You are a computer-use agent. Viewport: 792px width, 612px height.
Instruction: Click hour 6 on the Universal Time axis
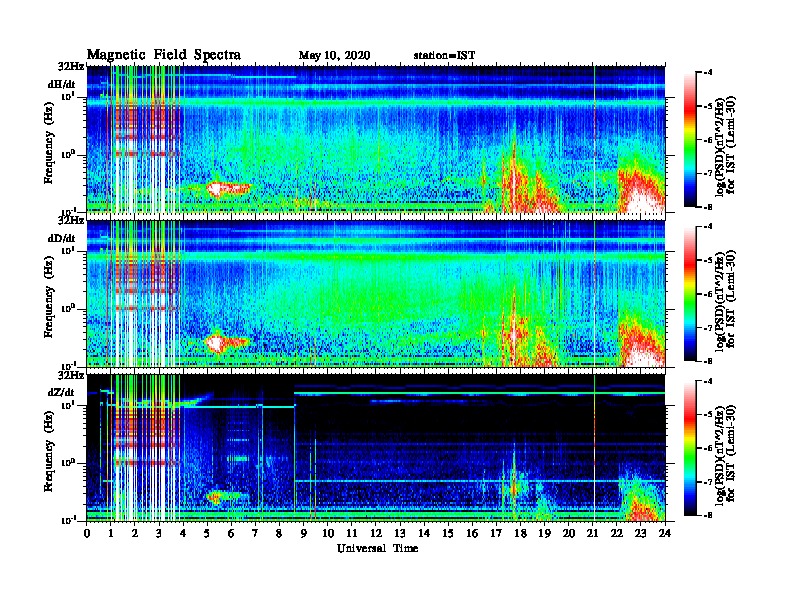click(x=231, y=534)
